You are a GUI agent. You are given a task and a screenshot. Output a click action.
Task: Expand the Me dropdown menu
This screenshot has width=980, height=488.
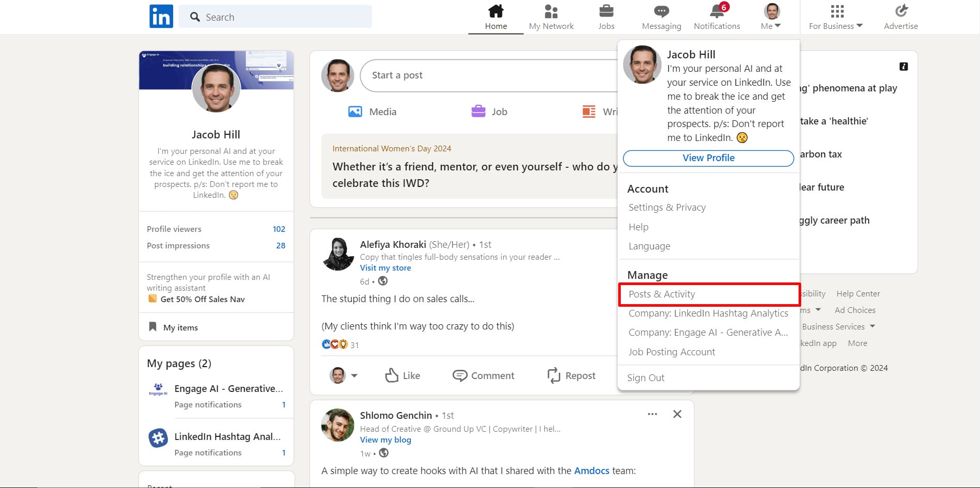point(771,26)
